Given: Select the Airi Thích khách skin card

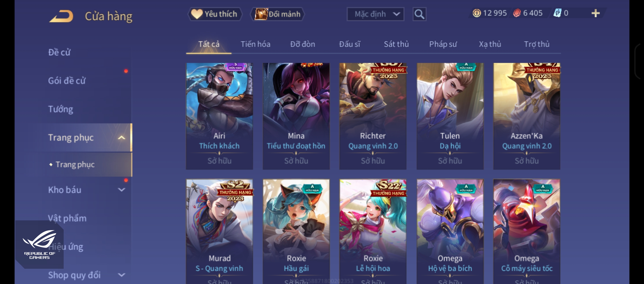Looking at the screenshot, I should 219,116.
